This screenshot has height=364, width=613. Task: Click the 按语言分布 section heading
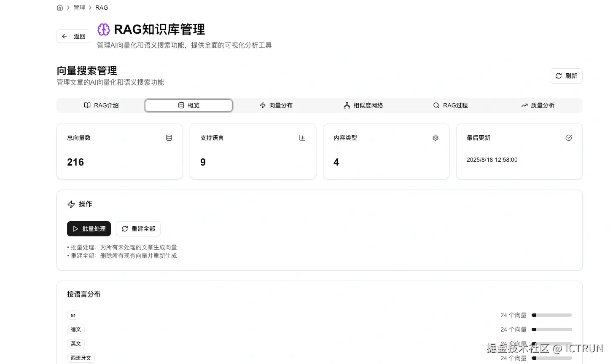(x=84, y=294)
